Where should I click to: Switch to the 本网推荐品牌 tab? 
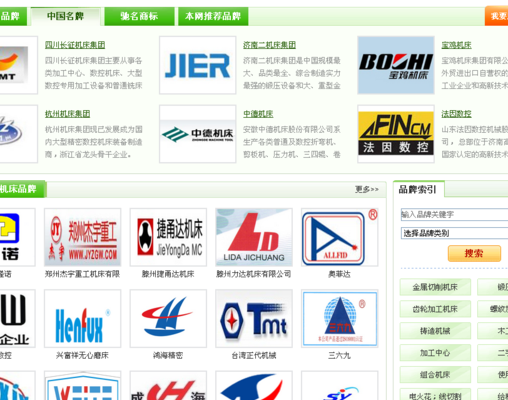[213, 16]
